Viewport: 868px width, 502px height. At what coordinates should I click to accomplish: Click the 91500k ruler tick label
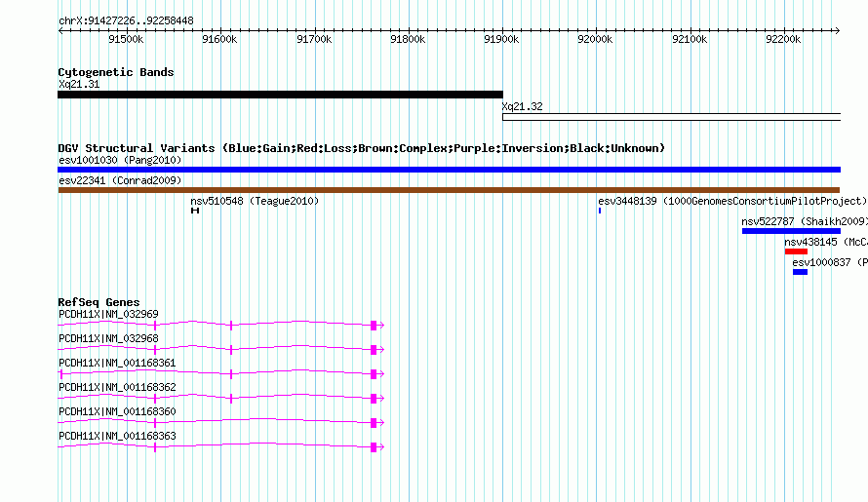[x=126, y=39]
